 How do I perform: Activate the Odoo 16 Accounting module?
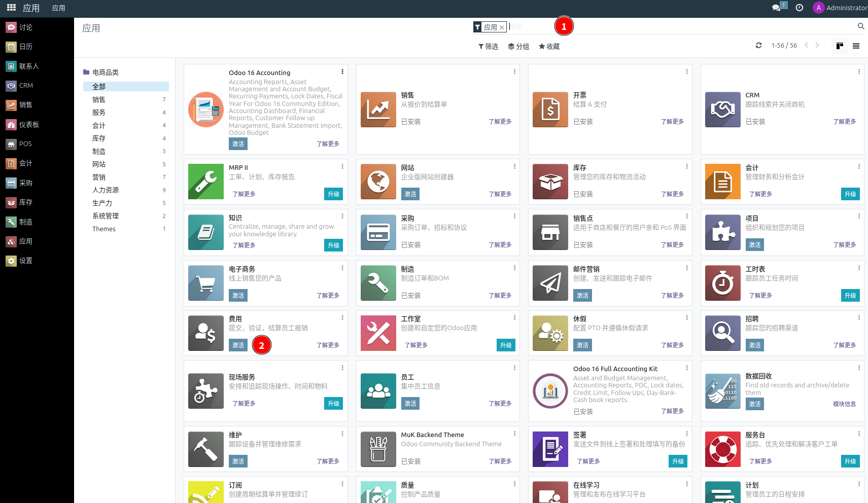pyautogui.click(x=238, y=144)
